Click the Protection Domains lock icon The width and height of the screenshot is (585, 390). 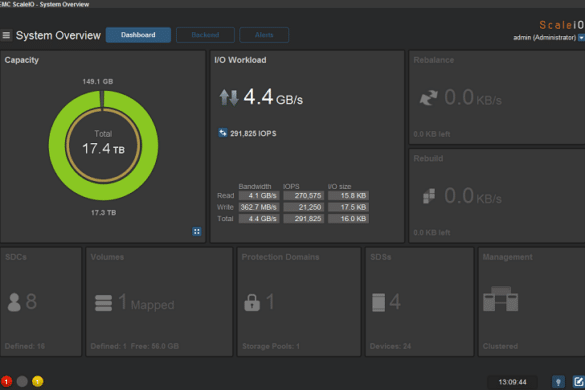[252, 302]
